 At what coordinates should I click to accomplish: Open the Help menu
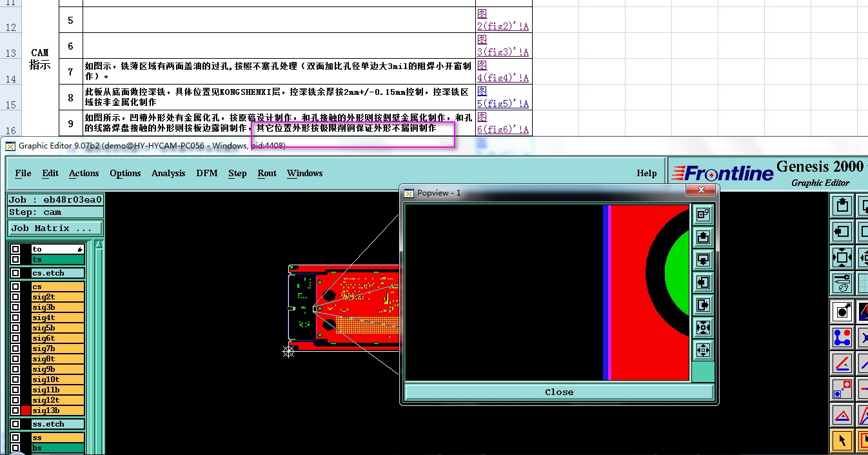647,173
